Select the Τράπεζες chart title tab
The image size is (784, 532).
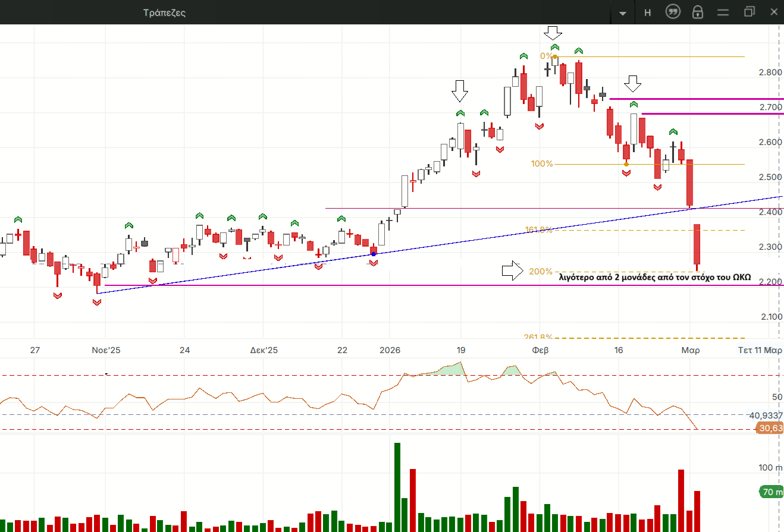(x=164, y=12)
